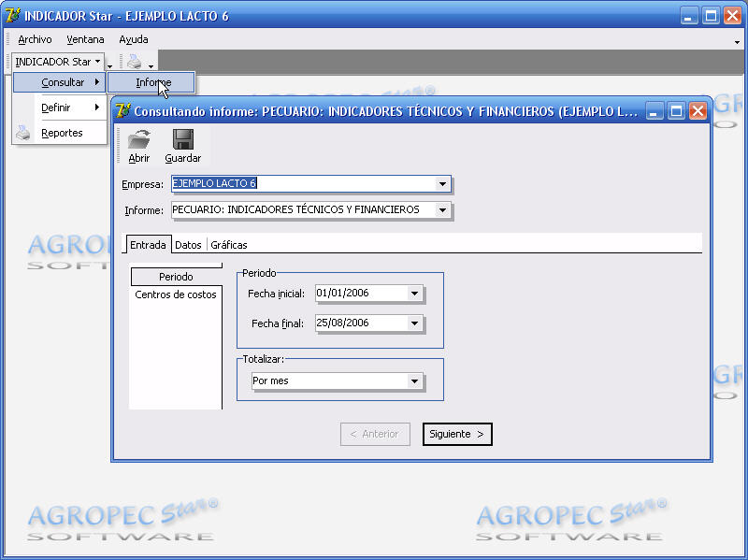This screenshot has width=748, height=560.
Task: Click the menu bar overflow arrow at right
Action: (x=737, y=42)
